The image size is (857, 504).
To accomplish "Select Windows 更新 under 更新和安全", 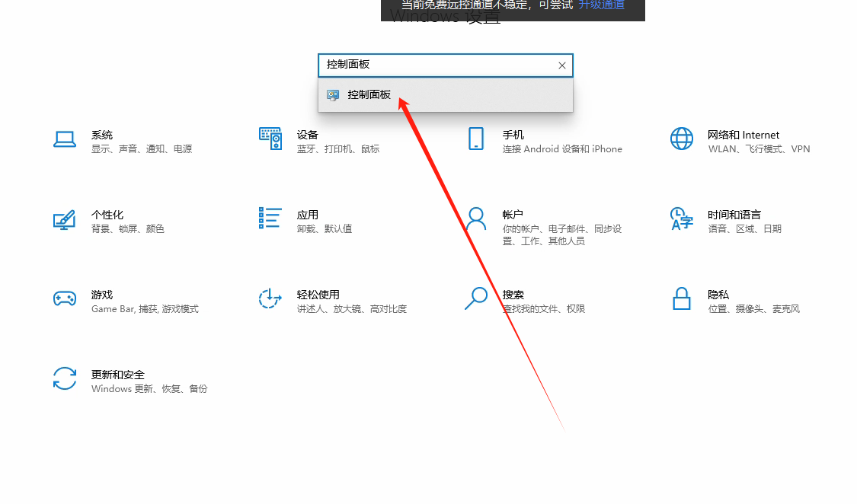I will coord(120,388).
